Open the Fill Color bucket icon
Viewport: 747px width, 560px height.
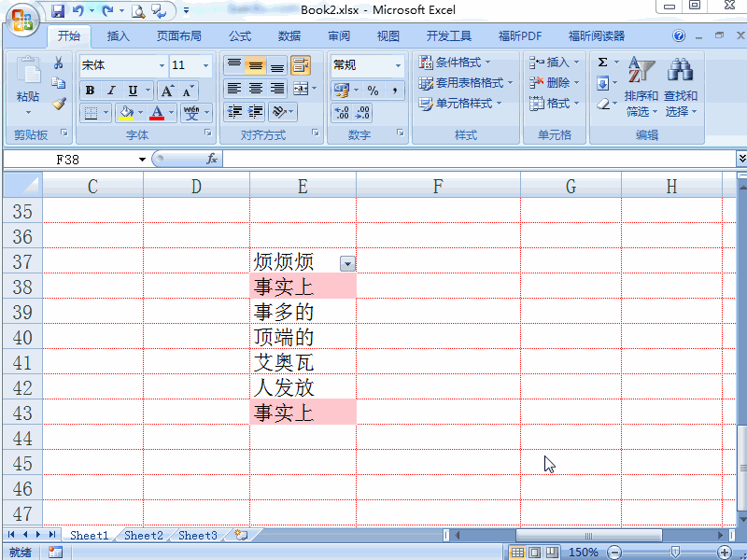point(124,114)
